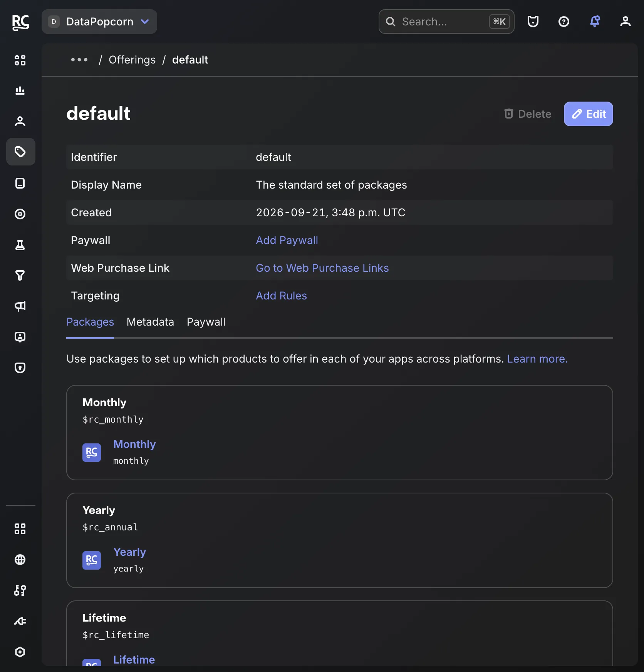This screenshot has height=672, width=644.
Task: Click the 'default' breadcrumb item
Action: click(190, 60)
